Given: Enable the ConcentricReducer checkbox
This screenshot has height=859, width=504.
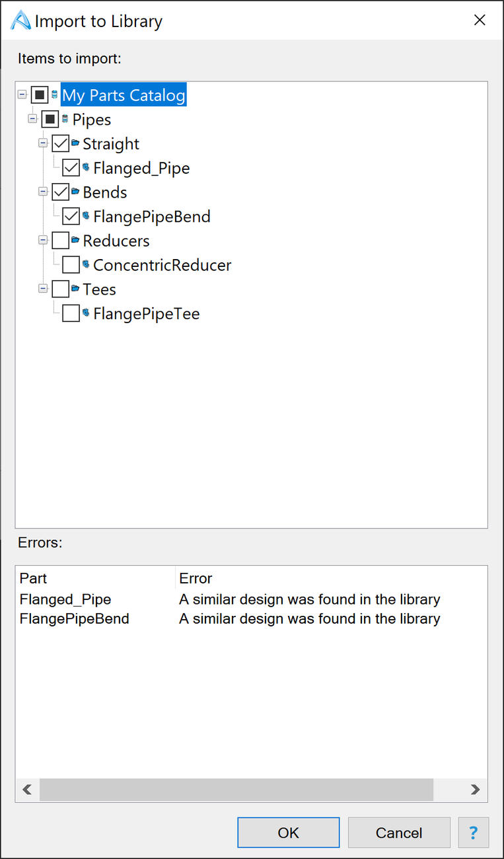Looking at the screenshot, I should pos(71,265).
